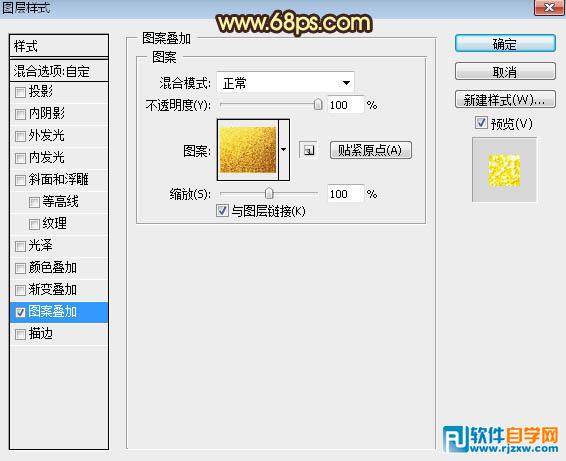Check the 等高线 sub-option checkbox
Viewport: 566px width, 461px height.
[x=34, y=202]
